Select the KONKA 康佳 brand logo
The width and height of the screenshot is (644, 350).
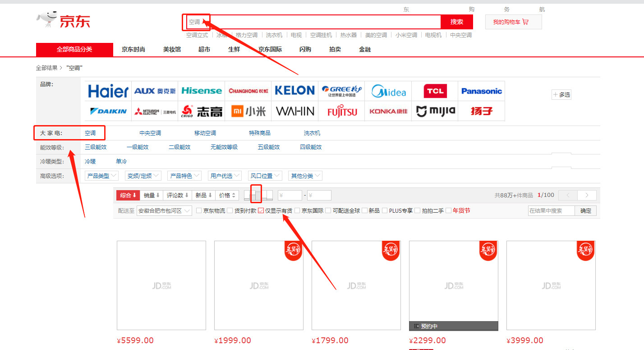pyautogui.click(x=388, y=111)
